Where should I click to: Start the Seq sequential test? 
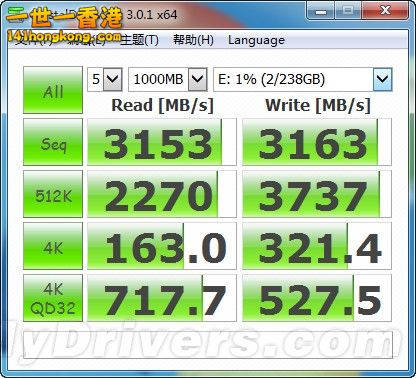pos(53,142)
